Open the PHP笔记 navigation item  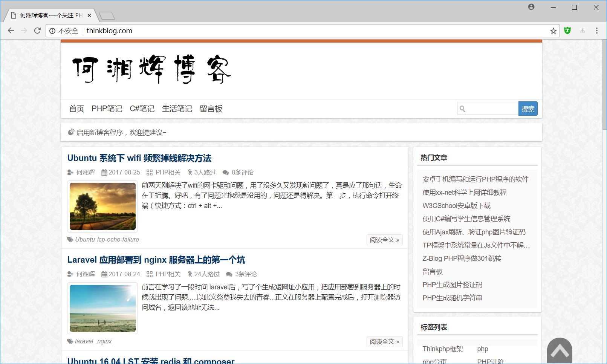click(107, 109)
